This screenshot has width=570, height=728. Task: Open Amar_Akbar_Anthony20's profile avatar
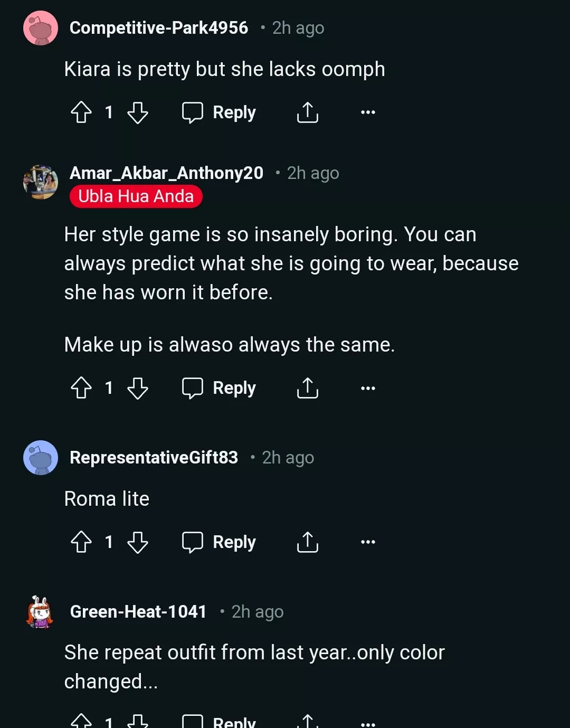click(x=41, y=182)
